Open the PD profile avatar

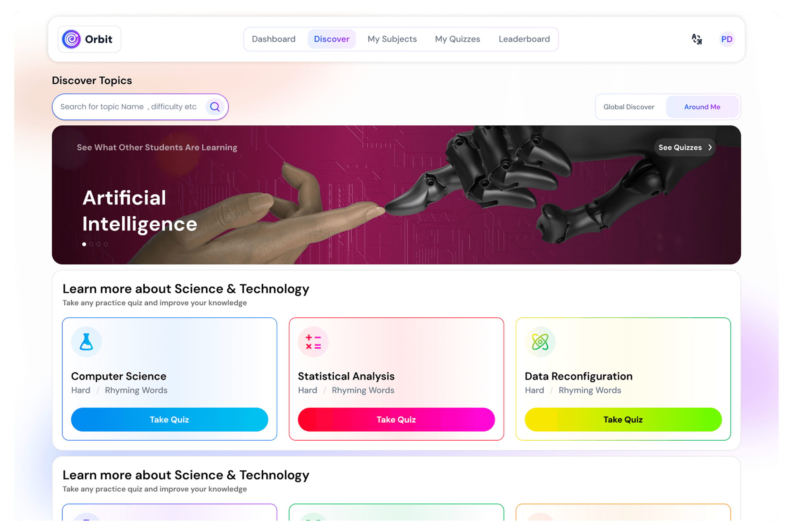[727, 39]
